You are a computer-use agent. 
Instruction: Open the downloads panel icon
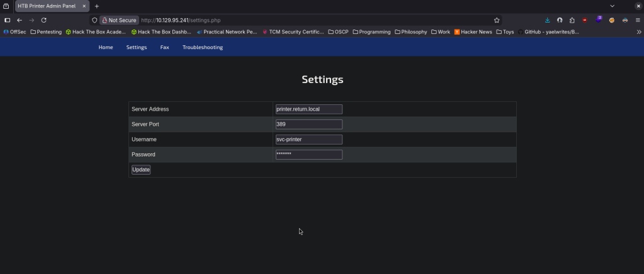coord(548,20)
